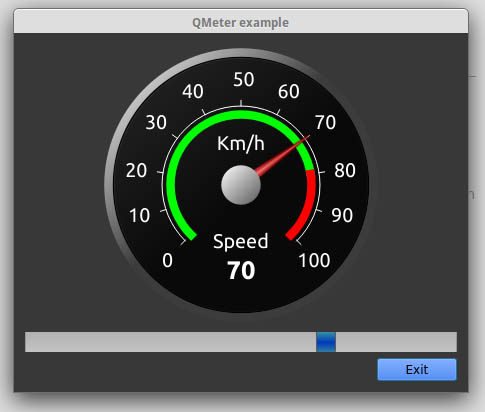Image resolution: width=485 pixels, height=412 pixels.
Task: Click the "100" scale label
Action: click(x=314, y=260)
